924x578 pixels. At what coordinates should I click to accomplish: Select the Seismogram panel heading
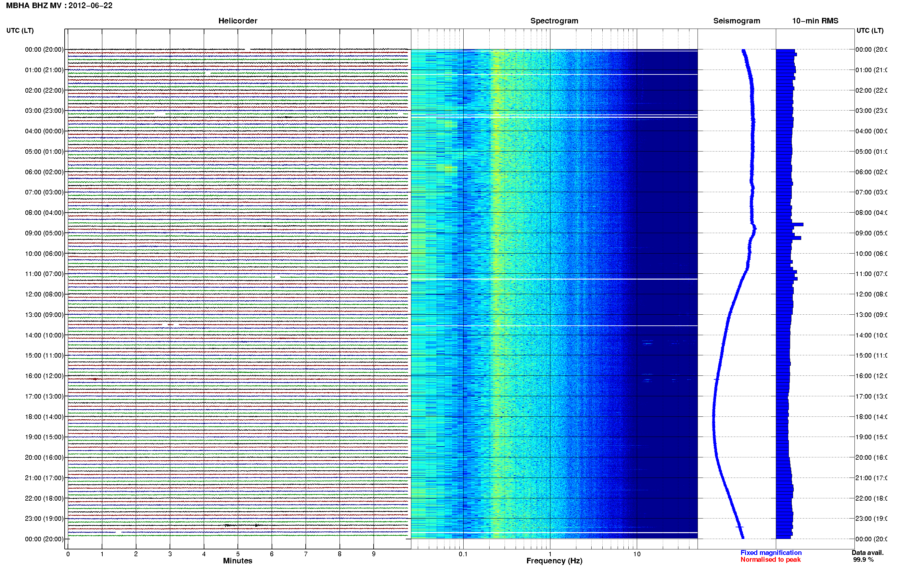click(x=737, y=21)
